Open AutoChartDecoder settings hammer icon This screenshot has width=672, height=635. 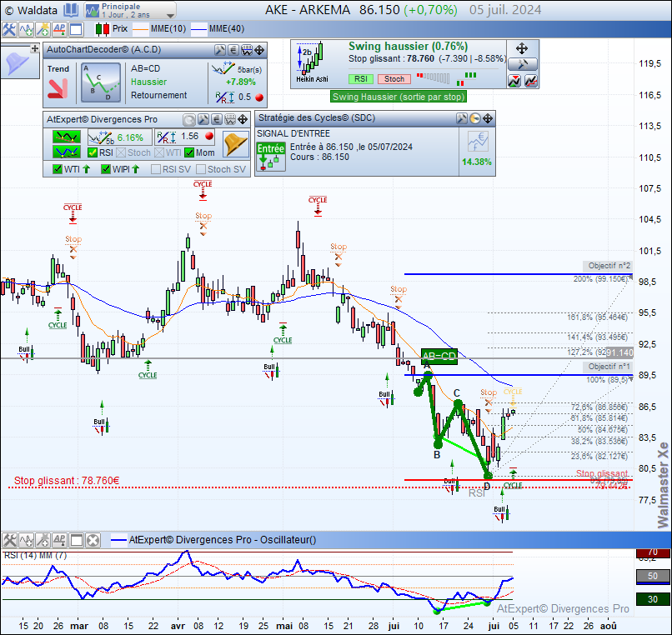tap(219, 50)
